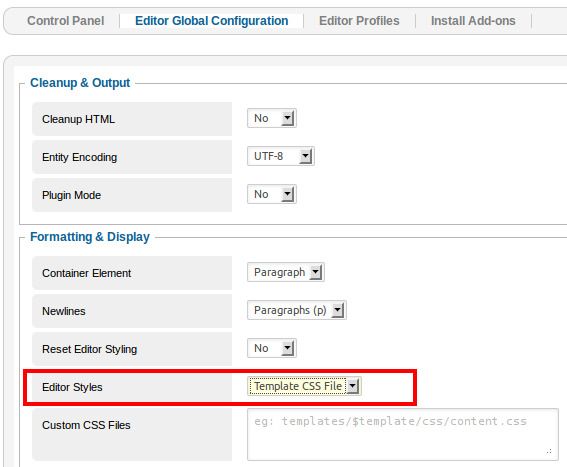Click the Newlines dropdown arrow

click(x=337, y=310)
